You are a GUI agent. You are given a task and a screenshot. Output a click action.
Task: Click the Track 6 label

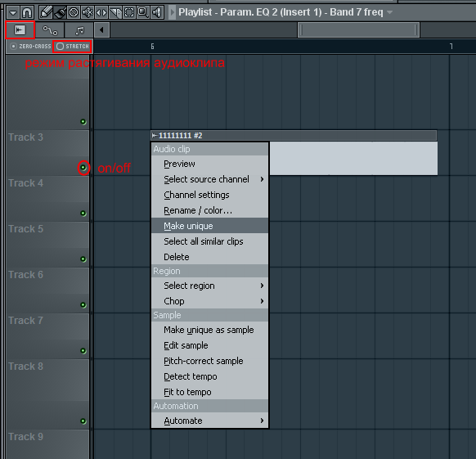[x=26, y=275]
